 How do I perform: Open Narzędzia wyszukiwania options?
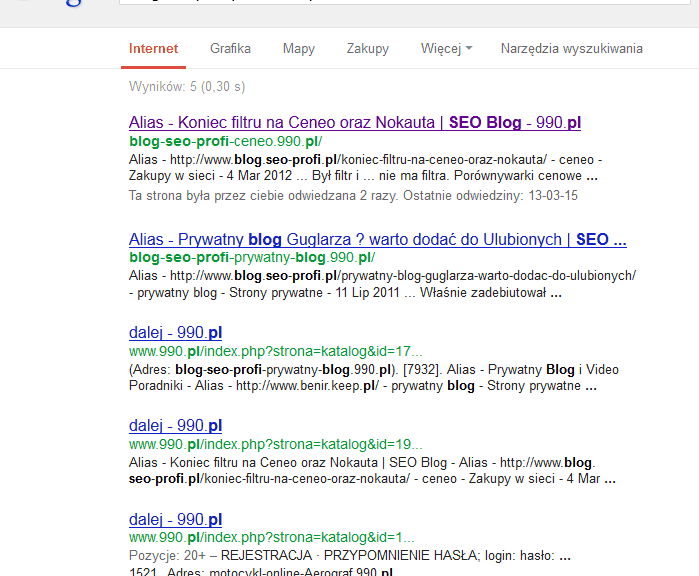click(x=572, y=49)
